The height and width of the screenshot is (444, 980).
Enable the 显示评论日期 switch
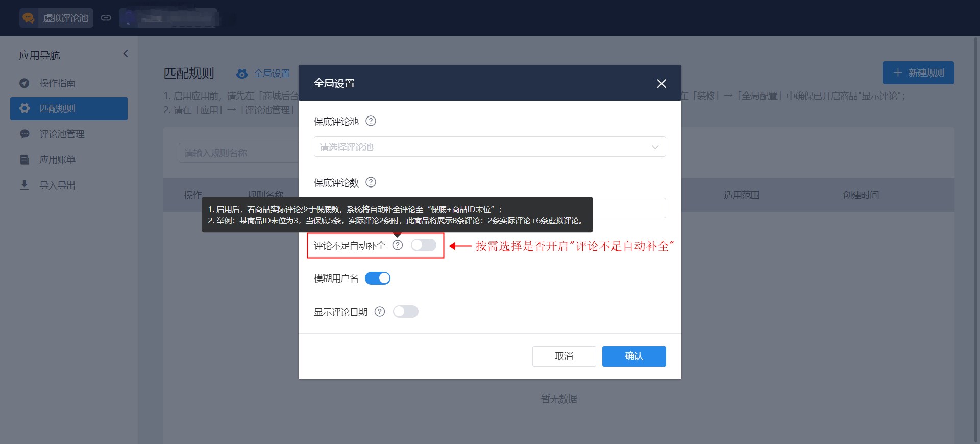[406, 312]
